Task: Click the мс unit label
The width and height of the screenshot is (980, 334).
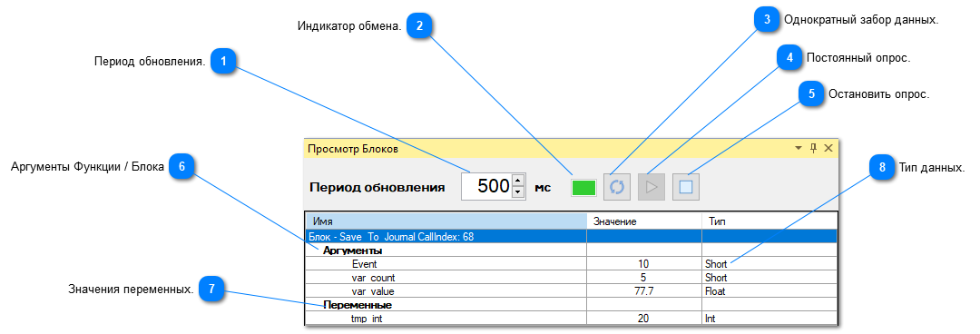Action: coord(544,187)
